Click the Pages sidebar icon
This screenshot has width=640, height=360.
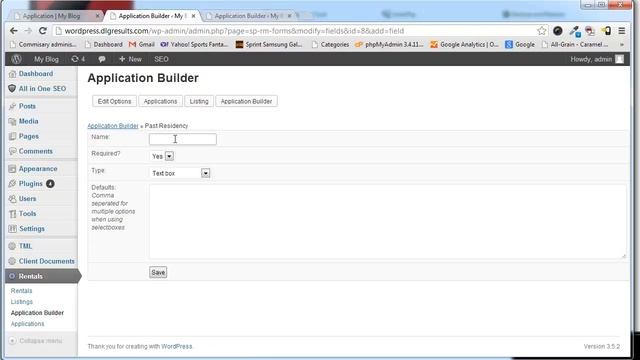tap(12, 136)
